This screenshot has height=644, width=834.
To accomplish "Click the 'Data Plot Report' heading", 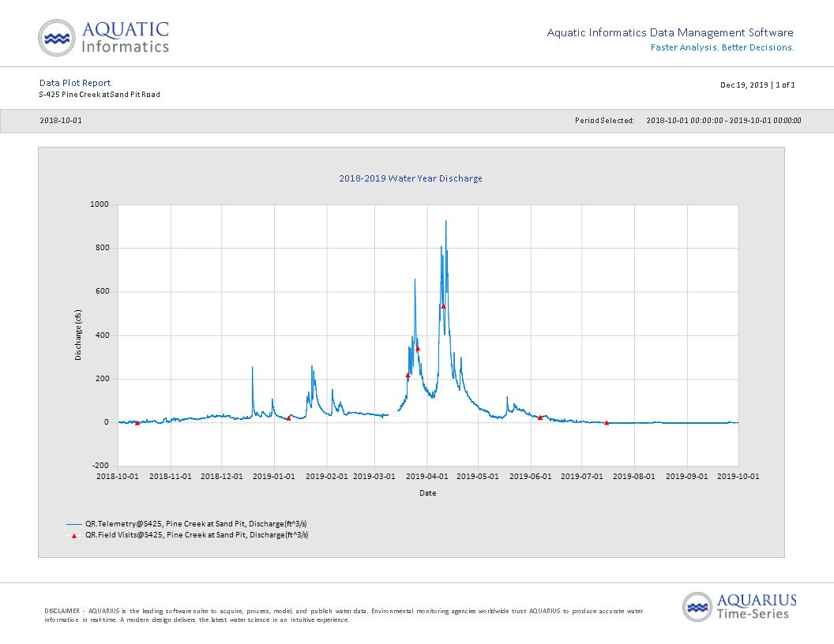I will click(x=75, y=83).
